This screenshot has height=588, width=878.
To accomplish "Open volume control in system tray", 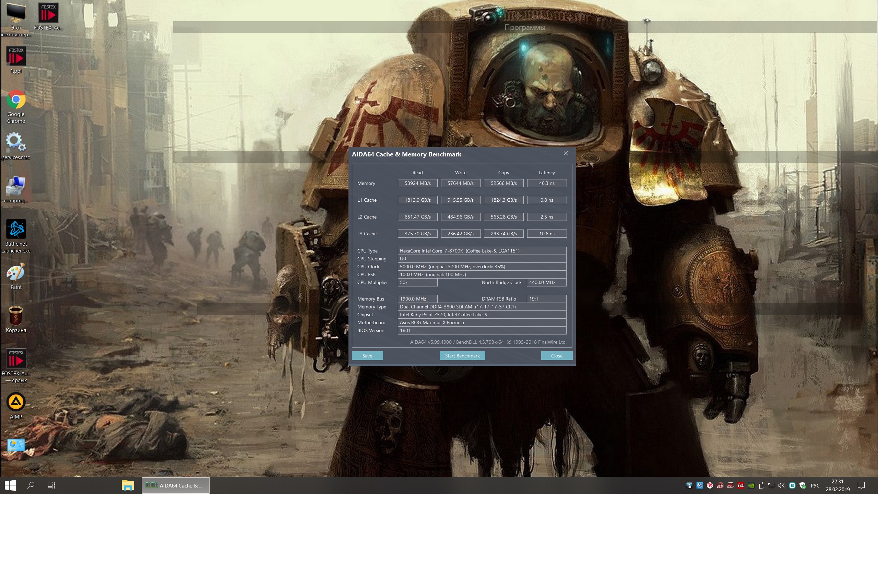I will pyautogui.click(x=782, y=485).
